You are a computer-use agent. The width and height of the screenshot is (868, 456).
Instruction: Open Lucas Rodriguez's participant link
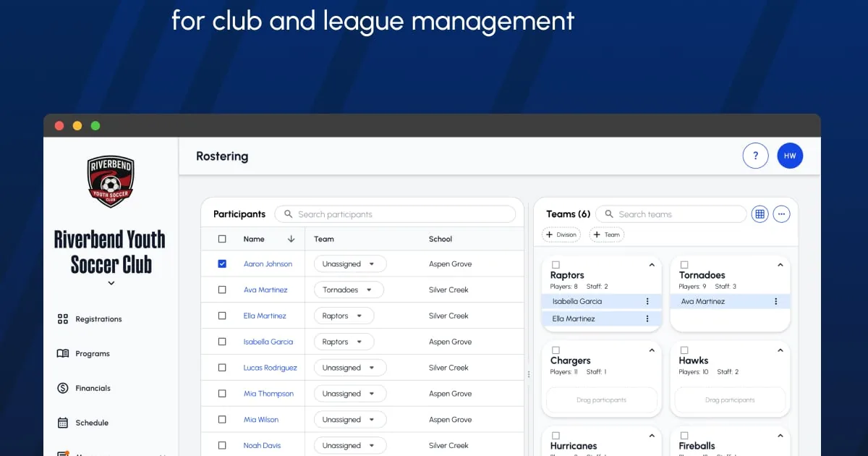(x=270, y=368)
